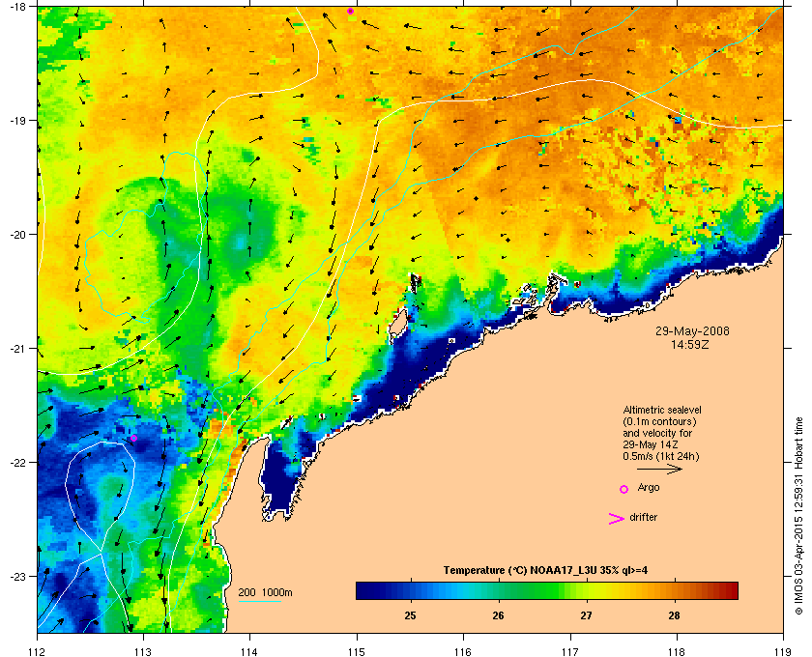Click the IMOS copyright timestamp text
Screen dimensions: 812x657
[798, 516]
